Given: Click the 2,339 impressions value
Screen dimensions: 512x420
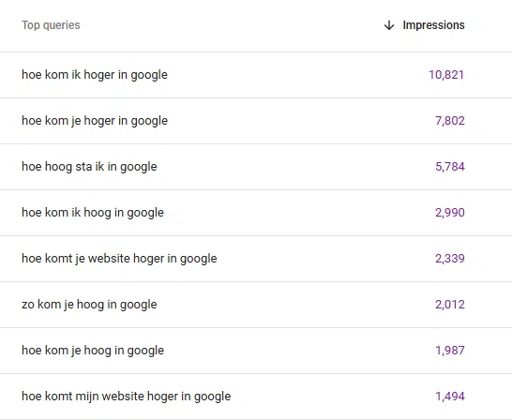Looking at the screenshot, I should 449,259.
